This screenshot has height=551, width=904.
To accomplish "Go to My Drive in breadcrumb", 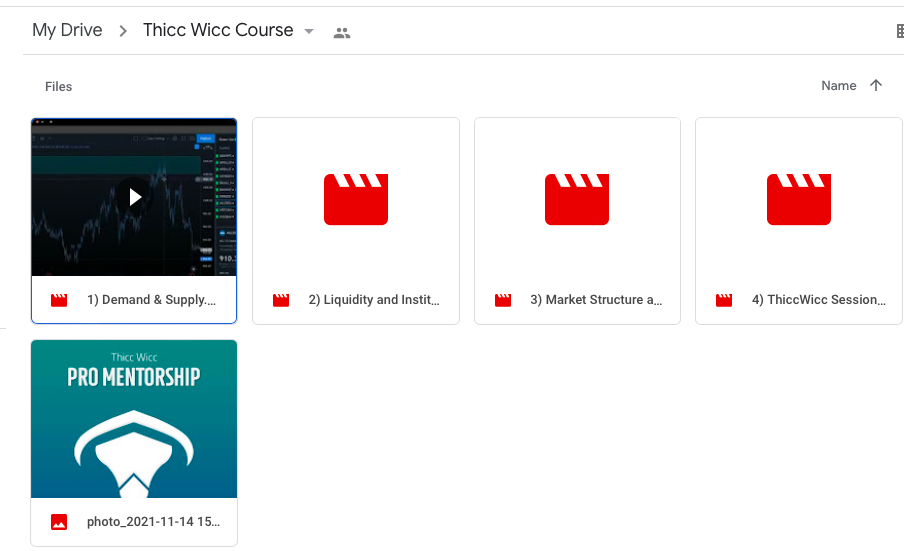I will coord(67,30).
